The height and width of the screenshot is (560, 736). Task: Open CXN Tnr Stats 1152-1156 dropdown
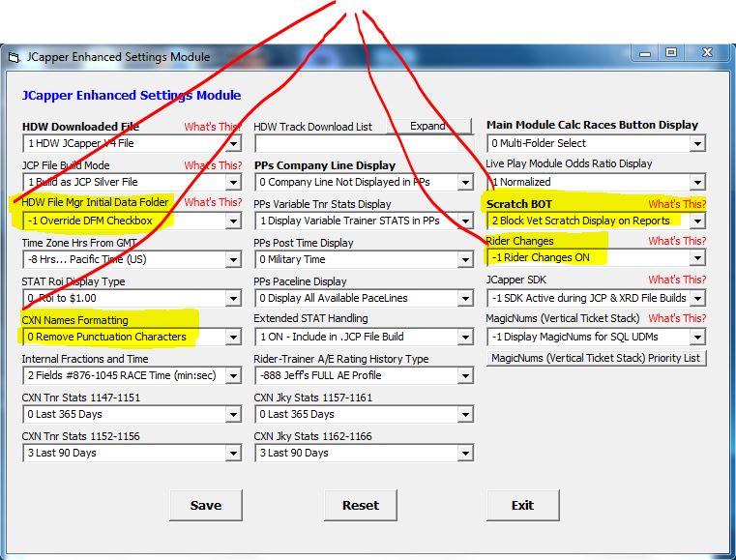[x=233, y=453]
